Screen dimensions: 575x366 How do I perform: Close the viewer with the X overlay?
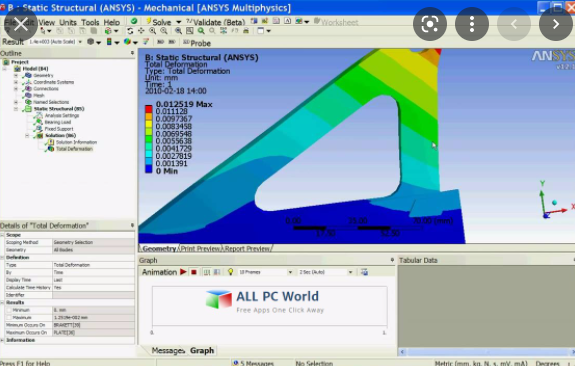click(21, 24)
